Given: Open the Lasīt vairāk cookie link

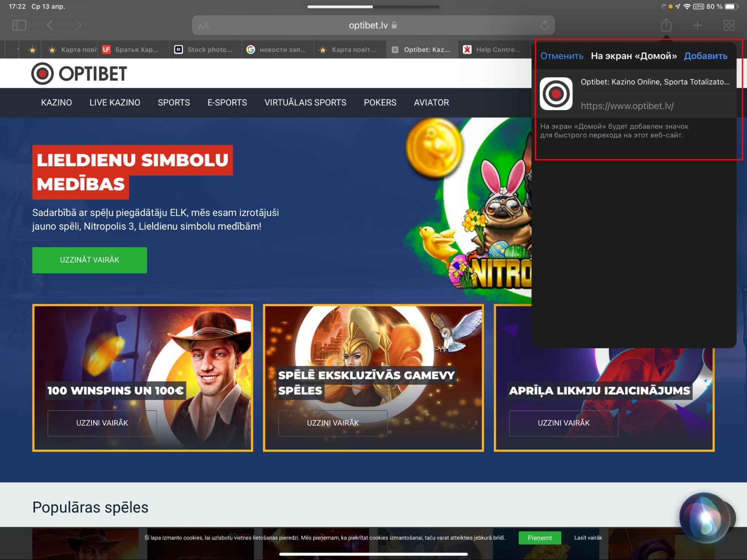Looking at the screenshot, I should [588, 538].
